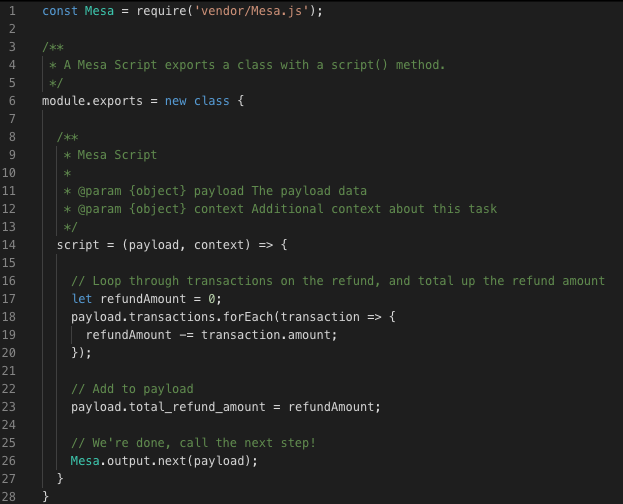Click the 'vendor/Mesa.js' string on line 1
The height and width of the screenshot is (504, 623).
click(x=251, y=11)
